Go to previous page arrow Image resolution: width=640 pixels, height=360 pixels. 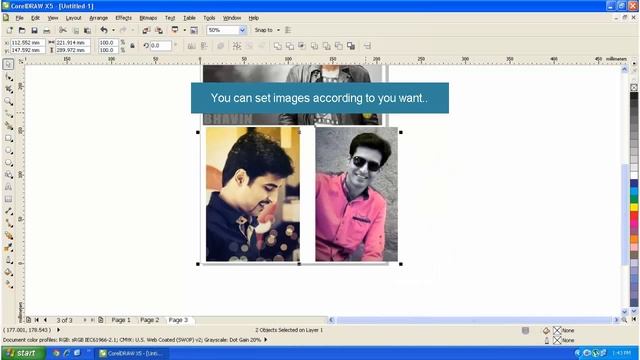pos(45,320)
